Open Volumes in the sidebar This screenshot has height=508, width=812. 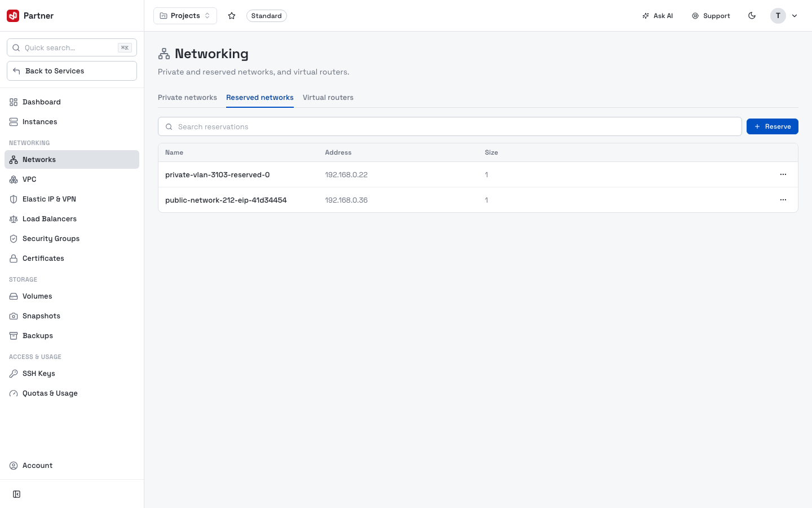[72, 296]
